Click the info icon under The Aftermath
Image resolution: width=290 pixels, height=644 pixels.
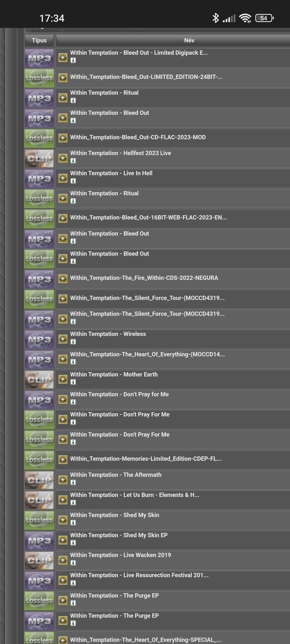(73, 482)
